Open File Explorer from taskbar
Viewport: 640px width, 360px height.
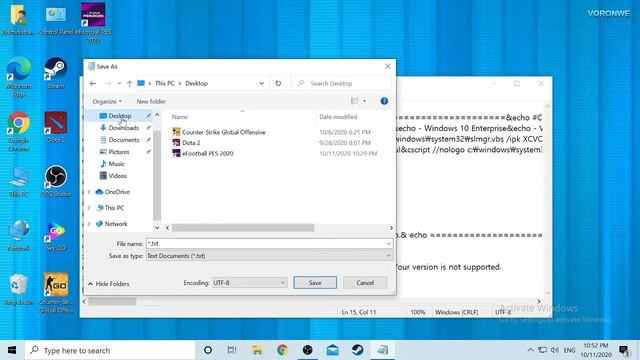(257, 350)
